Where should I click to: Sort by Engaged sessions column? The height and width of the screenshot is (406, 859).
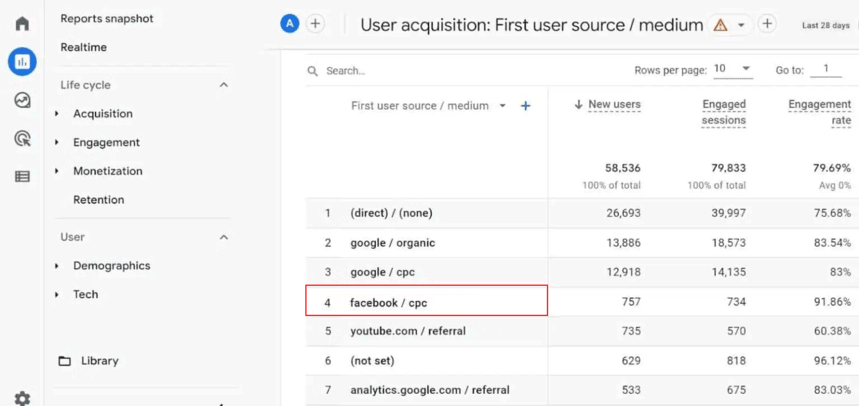coord(724,112)
